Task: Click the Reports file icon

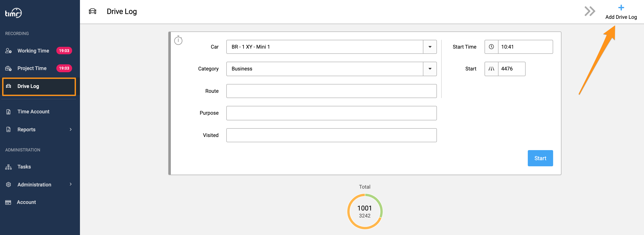Action: pos(8,130)
